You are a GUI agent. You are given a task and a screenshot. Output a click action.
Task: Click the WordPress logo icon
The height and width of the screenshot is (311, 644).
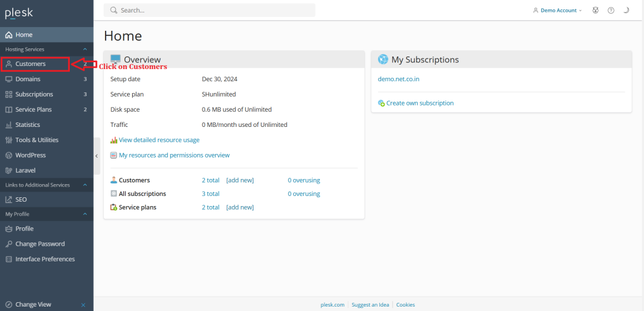[x=9, y=155]
